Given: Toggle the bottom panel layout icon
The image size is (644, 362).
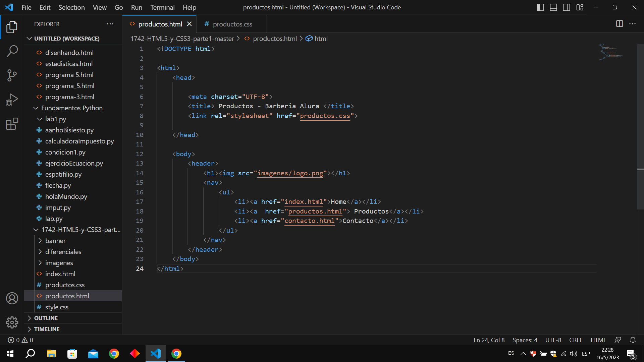Looking at the screenshot, I should (553, 7).
